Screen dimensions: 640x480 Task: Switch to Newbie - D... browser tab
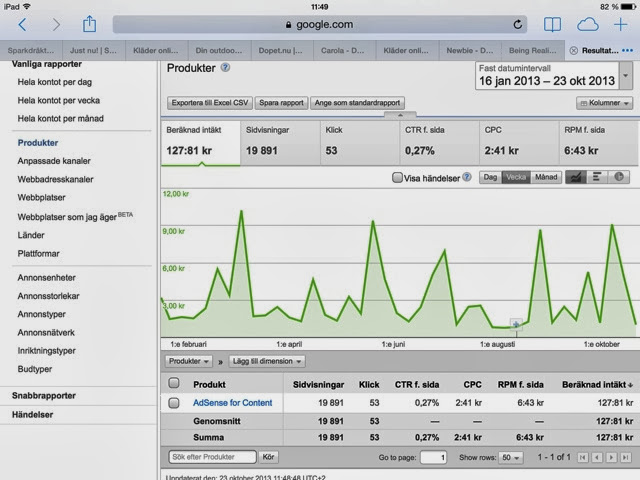(x=470, y=51)
